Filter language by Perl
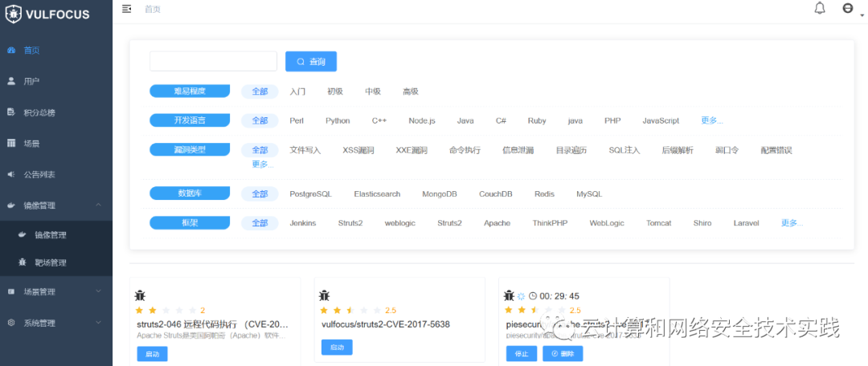868x366 pixels. coord(296,120)
